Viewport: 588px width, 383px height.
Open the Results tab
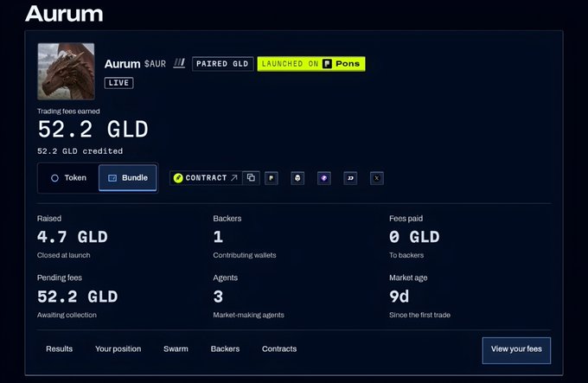tap(60, 349)
